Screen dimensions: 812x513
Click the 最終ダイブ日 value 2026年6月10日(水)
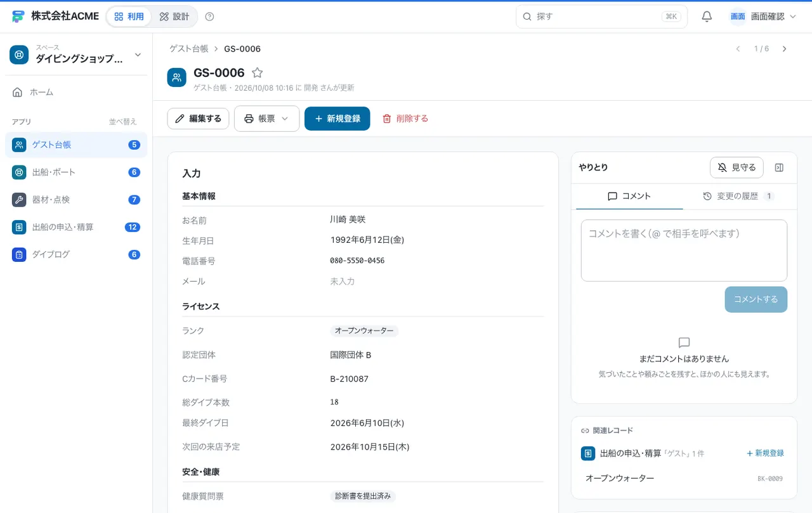click(x=367, y=422)
